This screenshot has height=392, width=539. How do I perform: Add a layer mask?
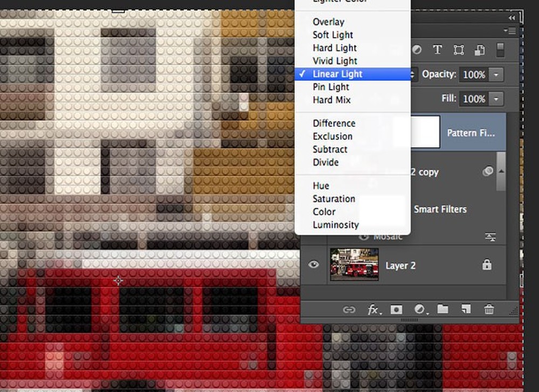click(x=397, y=310)
